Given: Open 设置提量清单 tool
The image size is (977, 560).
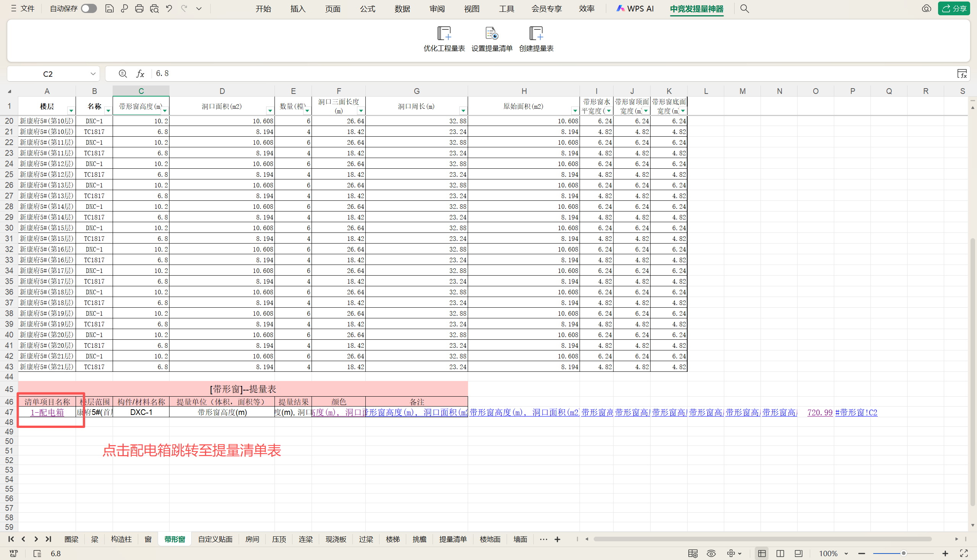Looking at the screenshot, I should tap(492, 34).
